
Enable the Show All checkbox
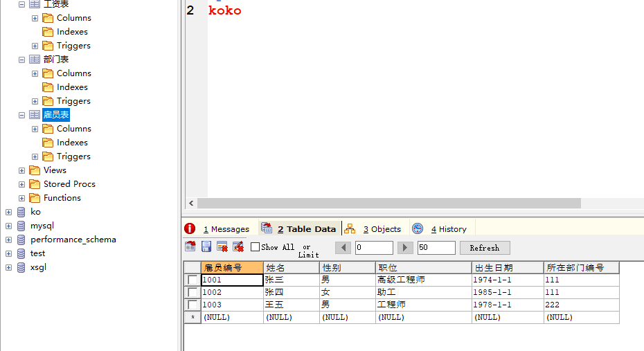click(x=256, y=247)
